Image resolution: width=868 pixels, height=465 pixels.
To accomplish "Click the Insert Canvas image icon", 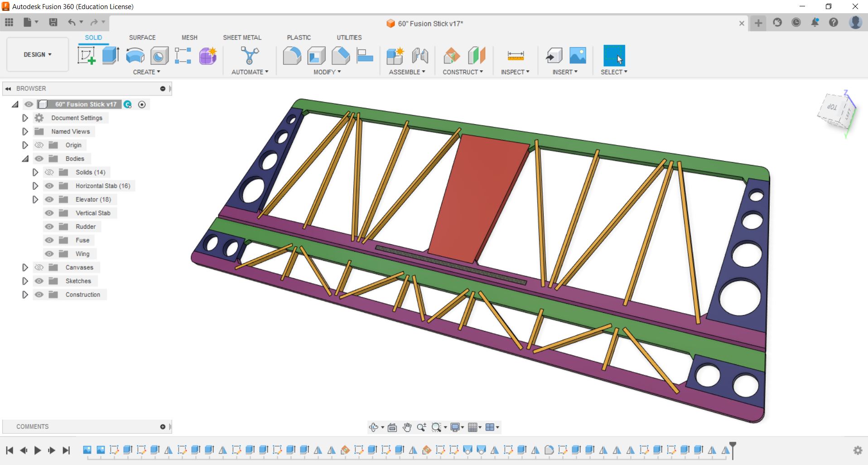I will point(578,56).
